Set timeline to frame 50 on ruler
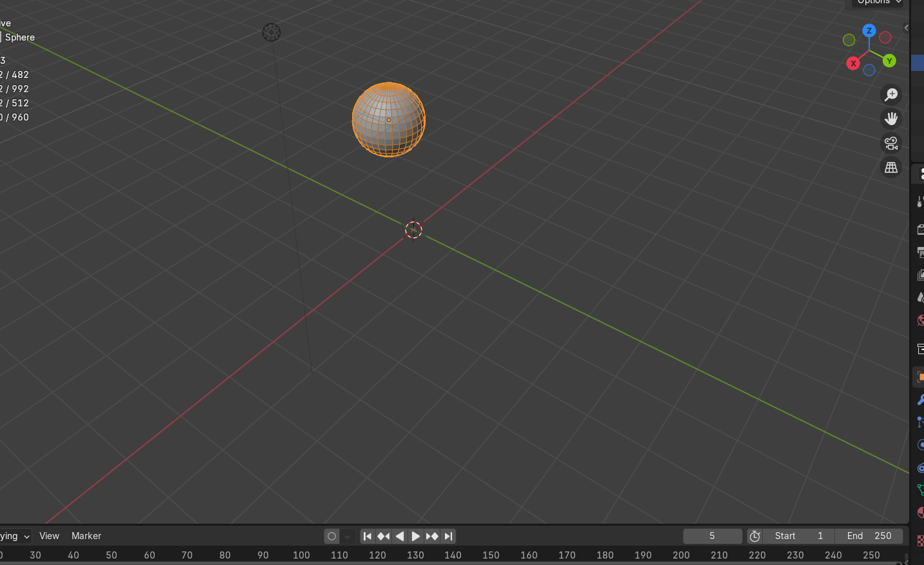The image size is (924, 565). [112, 555]
